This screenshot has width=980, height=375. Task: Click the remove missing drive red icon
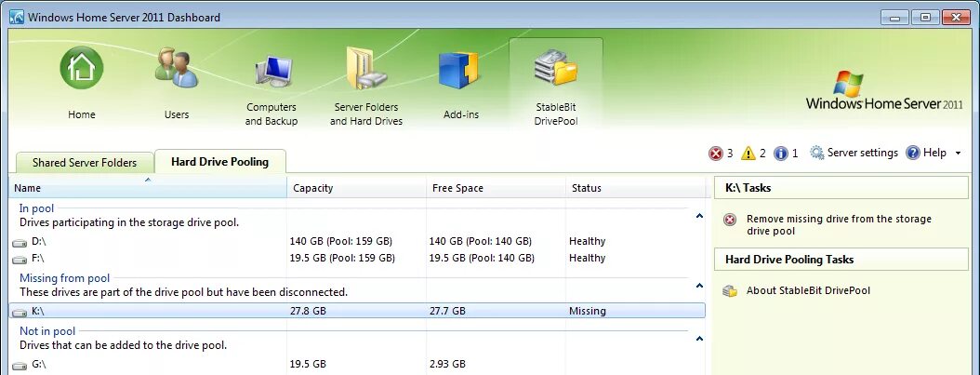click(729, 220)
